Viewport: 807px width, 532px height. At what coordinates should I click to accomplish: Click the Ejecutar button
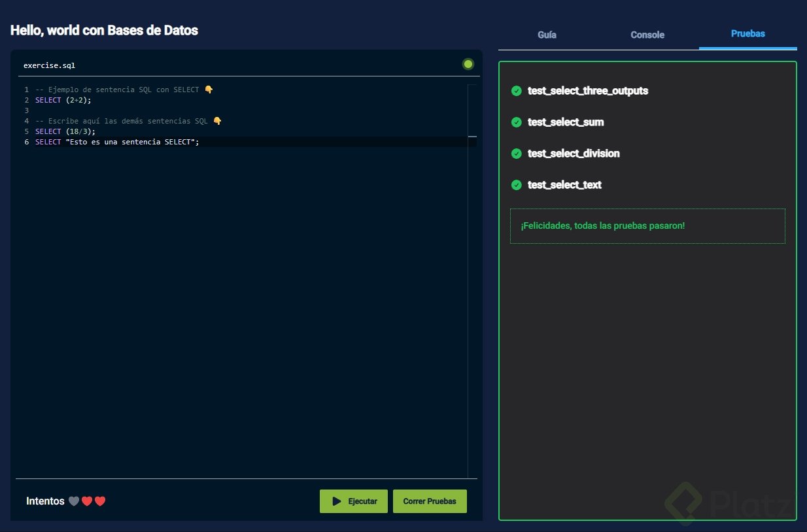[x=354, y=501]
